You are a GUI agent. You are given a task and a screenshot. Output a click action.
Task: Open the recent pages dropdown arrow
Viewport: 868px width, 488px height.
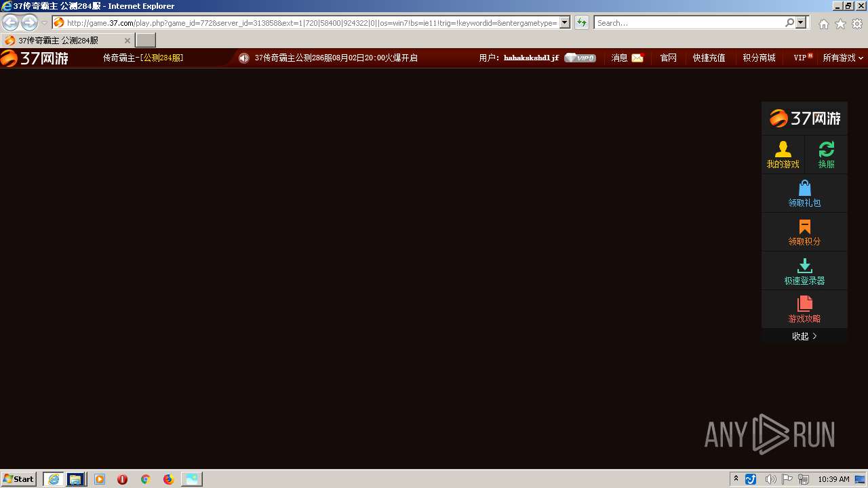(45, 23)
